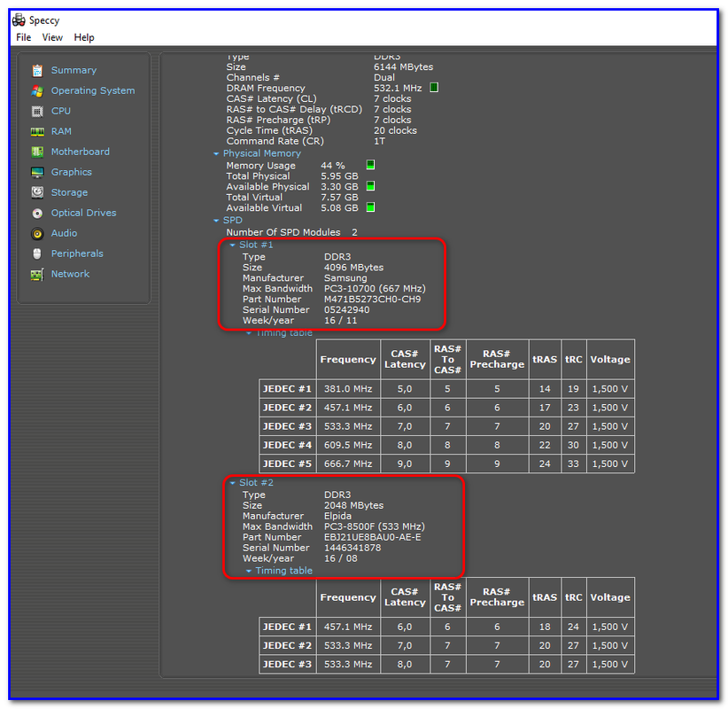Click Slot #1 part number M471B5273CH0-CH9
The image size is (728, 709).
click(x=372, y=300)
